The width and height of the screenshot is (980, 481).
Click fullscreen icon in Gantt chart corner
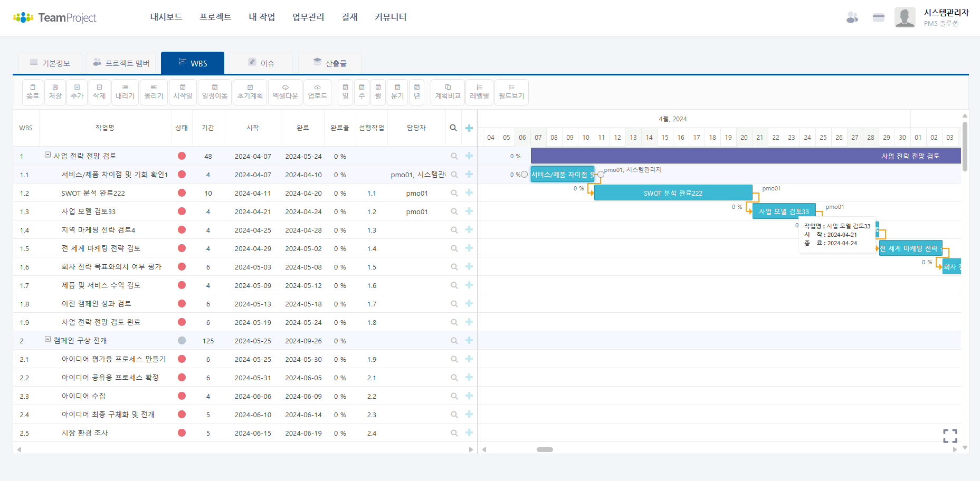click(x=950, y=436)
